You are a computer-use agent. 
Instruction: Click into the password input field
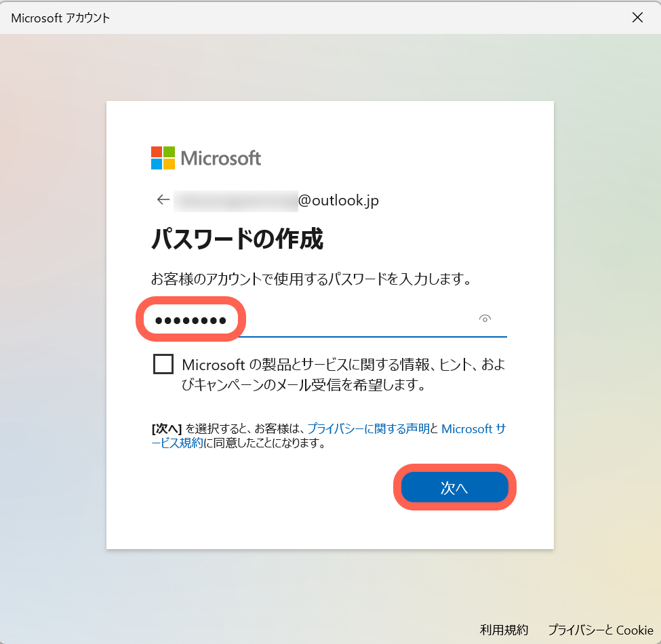coord(329,320)
